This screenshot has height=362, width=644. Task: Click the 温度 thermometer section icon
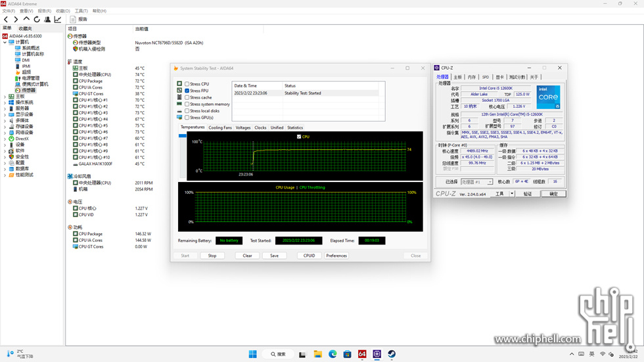[70, 62]
